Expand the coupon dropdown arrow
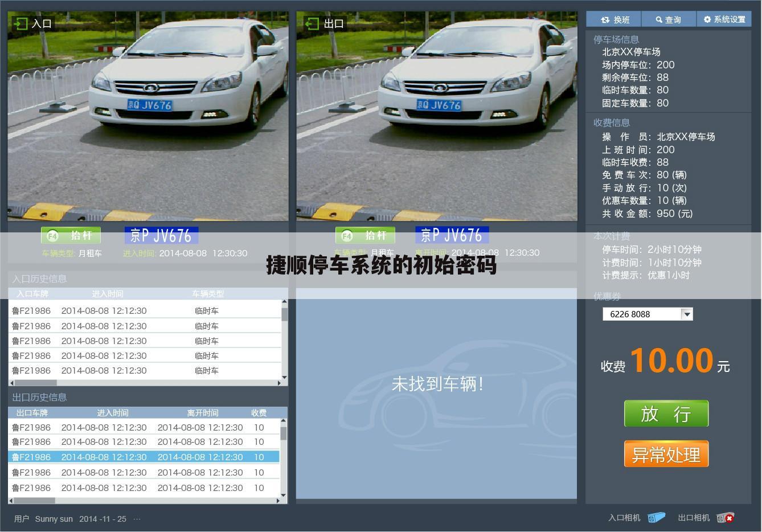Image resolution: width=762 pixels, height=532 pixels. (x=687, y=314)
